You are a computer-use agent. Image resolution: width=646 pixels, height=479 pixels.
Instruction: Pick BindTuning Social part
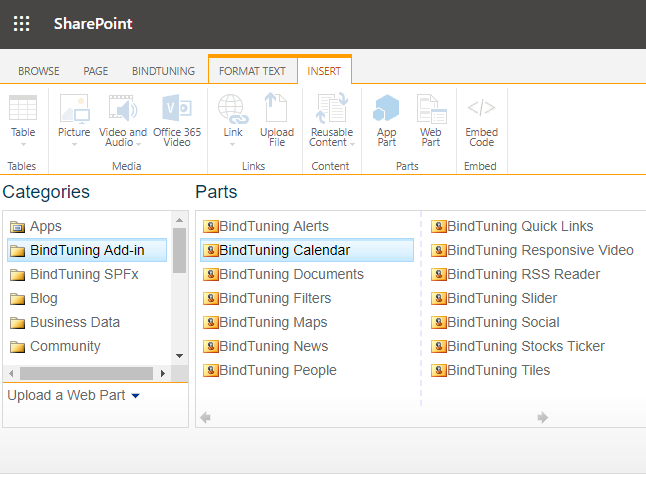[495, 322]
